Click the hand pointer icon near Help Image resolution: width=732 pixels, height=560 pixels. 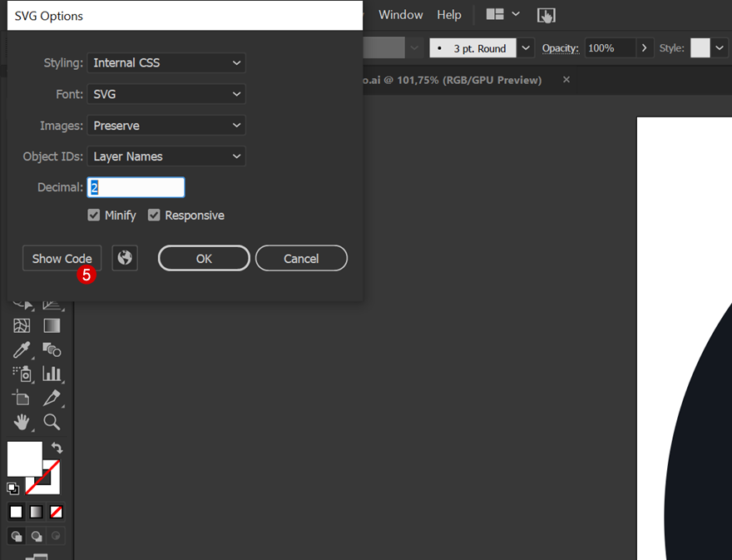tap(547, 15)
